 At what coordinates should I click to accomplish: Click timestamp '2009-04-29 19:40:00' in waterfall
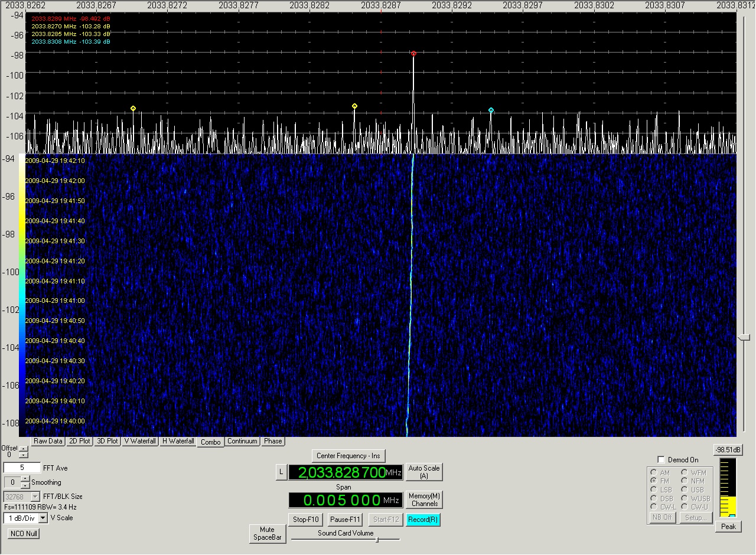pyautogui.click(x=56, y=421)
